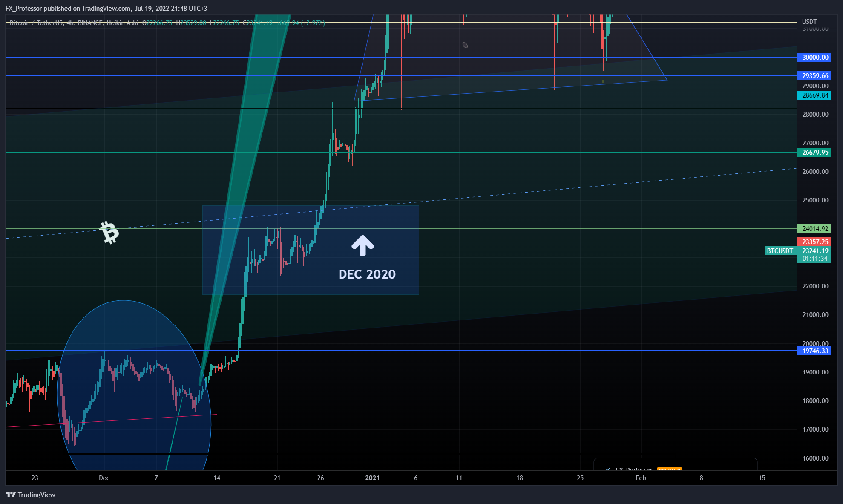Click the white up-arrow above DEC 2020

363,245
